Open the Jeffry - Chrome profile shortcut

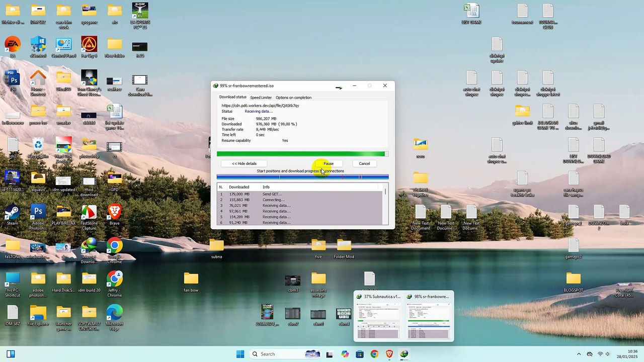pyautogui.click(x=115, y=284)
